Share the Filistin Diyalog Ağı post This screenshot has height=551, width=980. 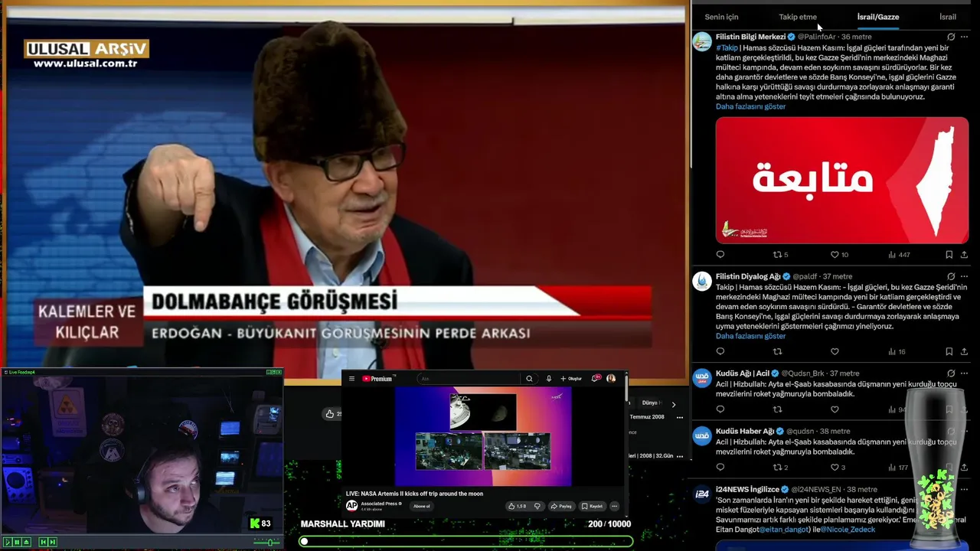pos(964,352)
